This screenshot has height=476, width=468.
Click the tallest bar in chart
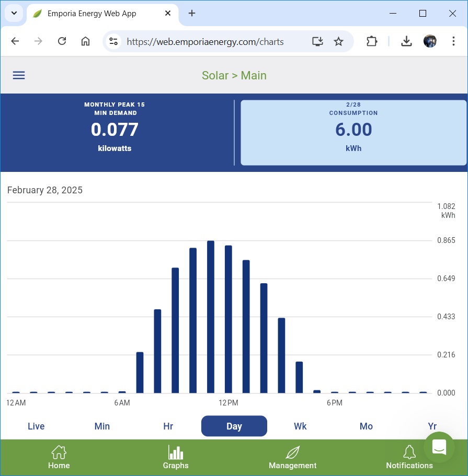pos(211,317)
